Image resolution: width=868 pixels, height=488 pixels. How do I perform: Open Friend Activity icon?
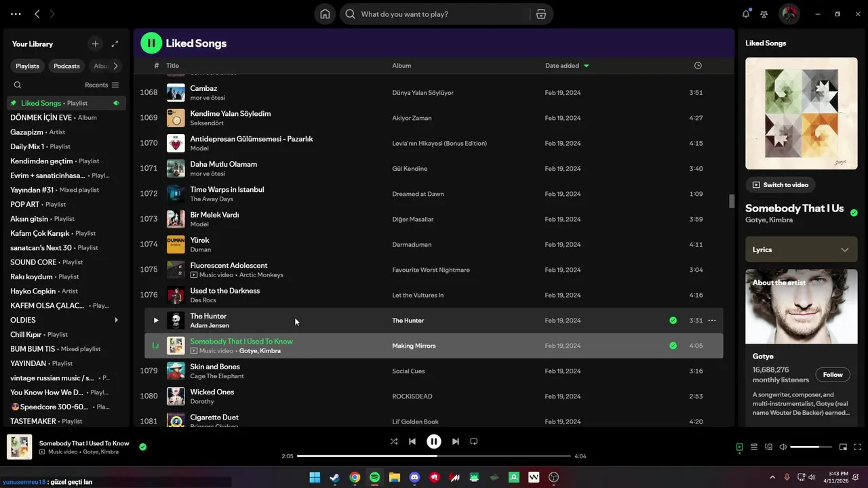pos(764,14)
